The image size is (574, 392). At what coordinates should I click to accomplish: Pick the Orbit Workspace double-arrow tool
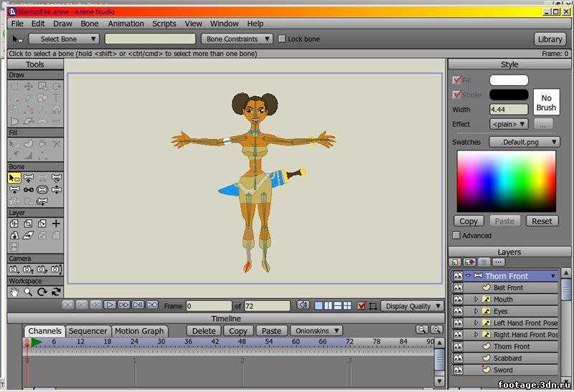point(56,292)
